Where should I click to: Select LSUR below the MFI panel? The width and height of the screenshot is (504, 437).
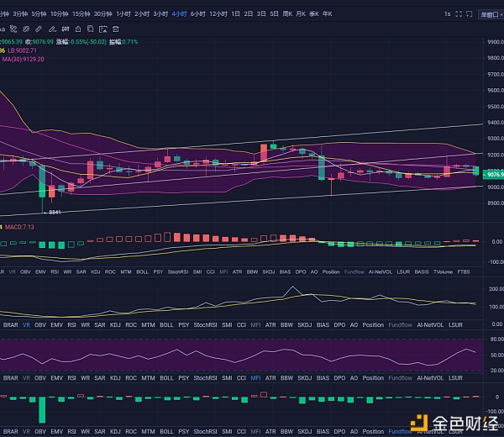(455, 378)
